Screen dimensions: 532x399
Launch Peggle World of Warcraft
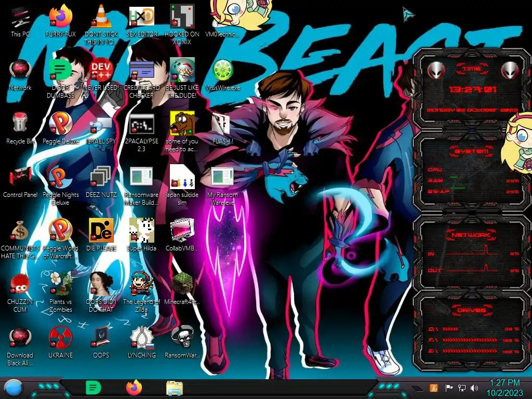(x=60, y=239)
